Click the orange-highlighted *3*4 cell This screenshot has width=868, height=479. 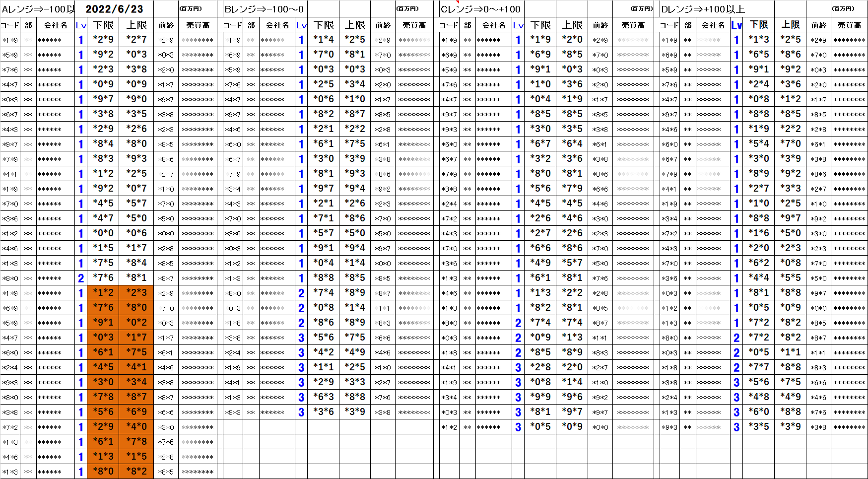(x=136, y=382)
